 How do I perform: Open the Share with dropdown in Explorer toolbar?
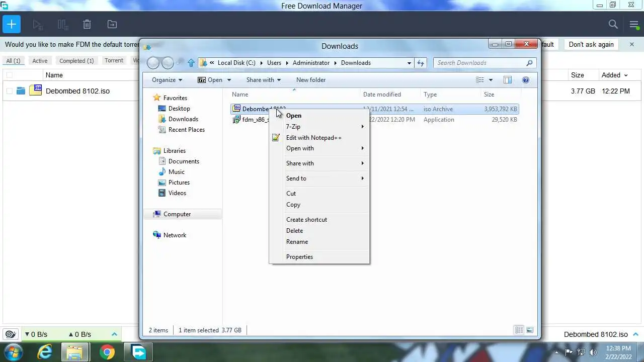point(264,80)
